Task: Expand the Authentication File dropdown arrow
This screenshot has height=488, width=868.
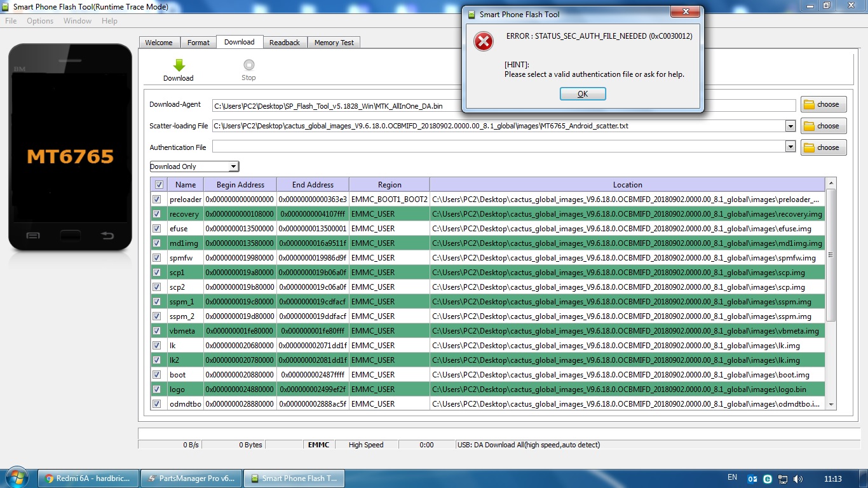Action: [x=790, y=147]
